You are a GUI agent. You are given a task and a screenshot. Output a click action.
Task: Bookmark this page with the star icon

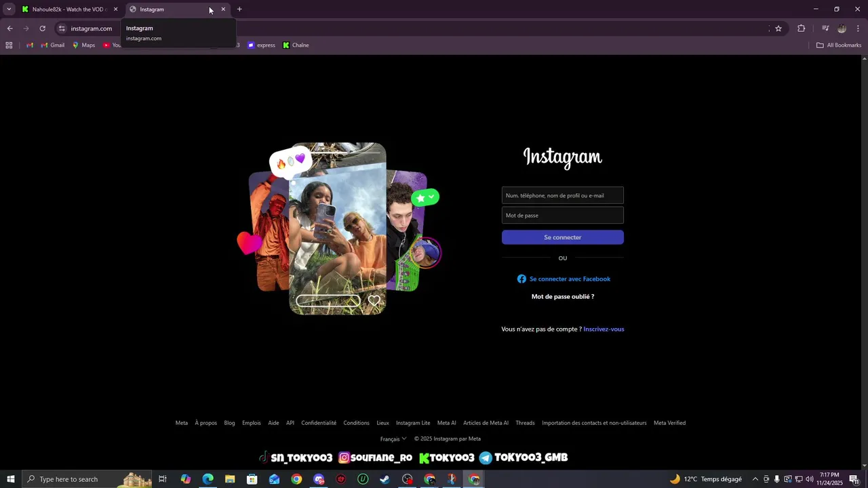pos(778,28)
